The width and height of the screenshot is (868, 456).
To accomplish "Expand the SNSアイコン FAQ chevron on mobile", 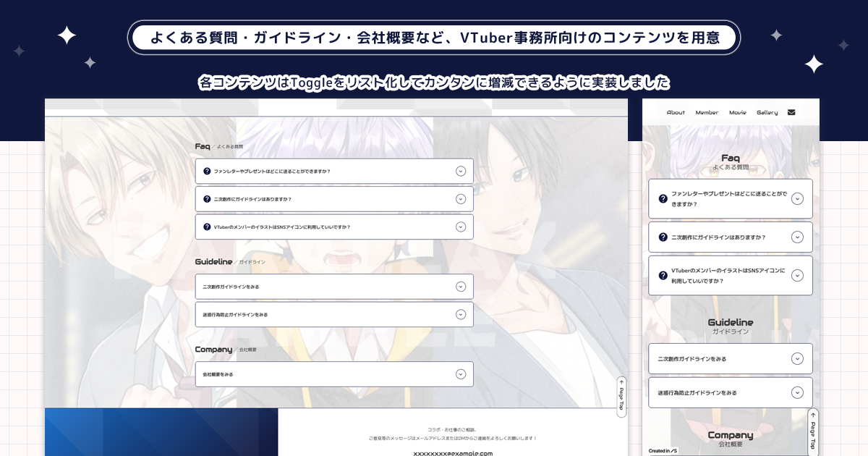I will pos(798,276).
